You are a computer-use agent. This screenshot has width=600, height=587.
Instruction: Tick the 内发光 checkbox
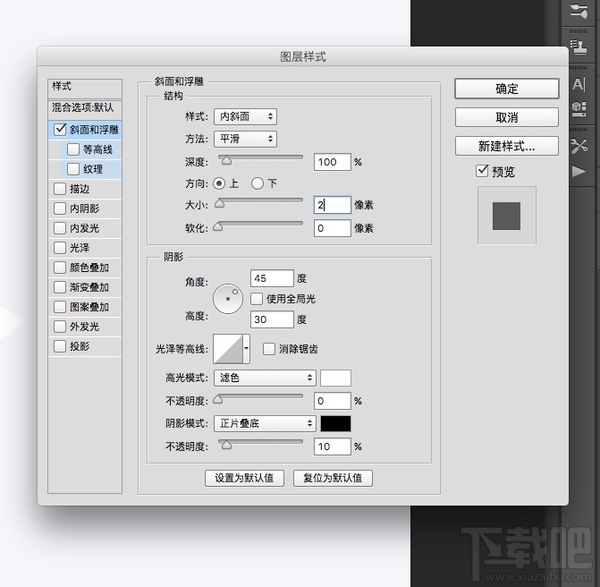pyautogui.click(x=60, y=228)
